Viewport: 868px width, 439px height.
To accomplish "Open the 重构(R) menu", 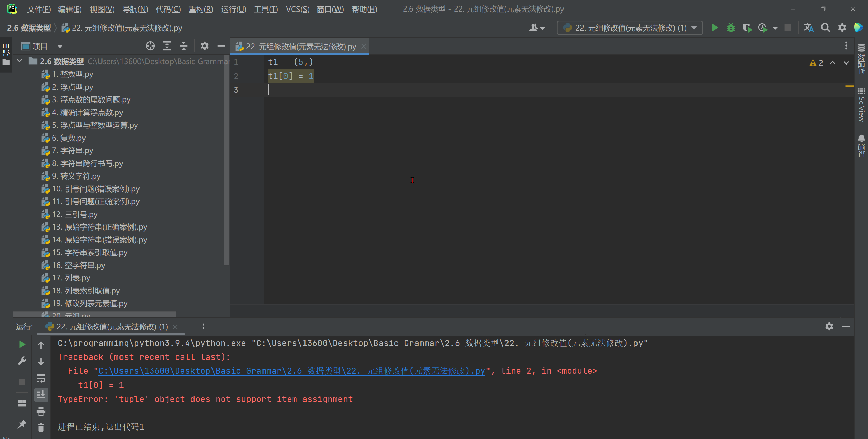I will point(201,9).
